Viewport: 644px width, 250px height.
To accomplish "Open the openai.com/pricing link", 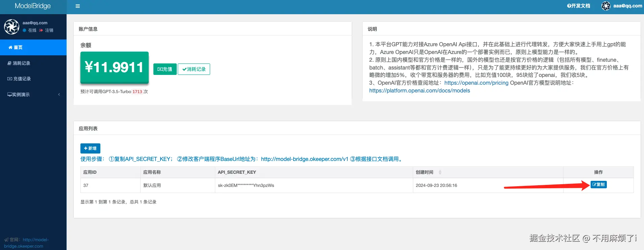I will pyautogui.click(x=476, y=83).
